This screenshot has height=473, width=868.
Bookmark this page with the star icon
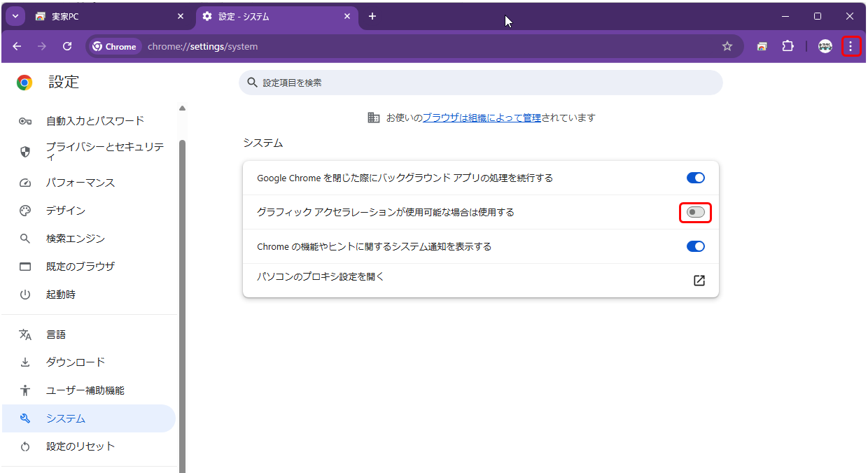tap(727, 46)
